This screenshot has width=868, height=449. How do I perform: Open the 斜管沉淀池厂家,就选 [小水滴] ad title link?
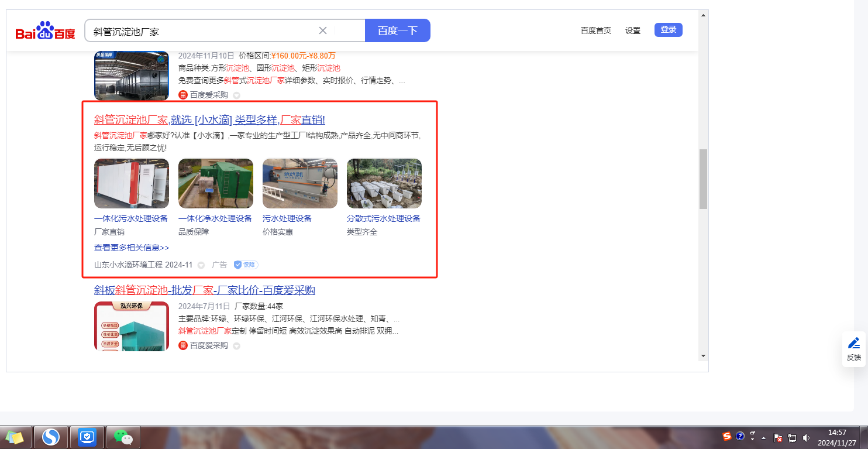(209, 120)
